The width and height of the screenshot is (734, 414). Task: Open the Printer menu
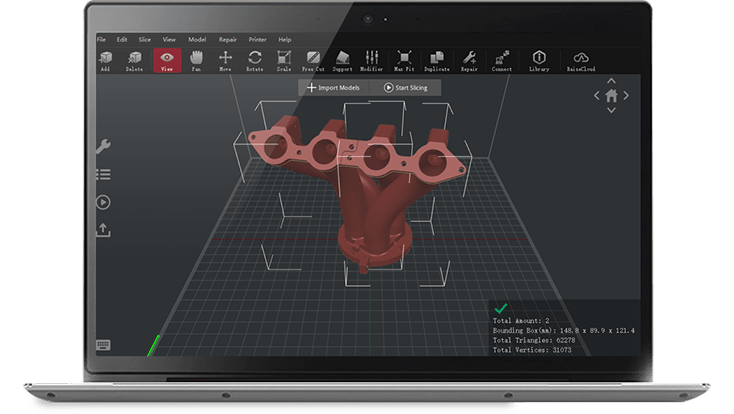[x=258, y=39]
